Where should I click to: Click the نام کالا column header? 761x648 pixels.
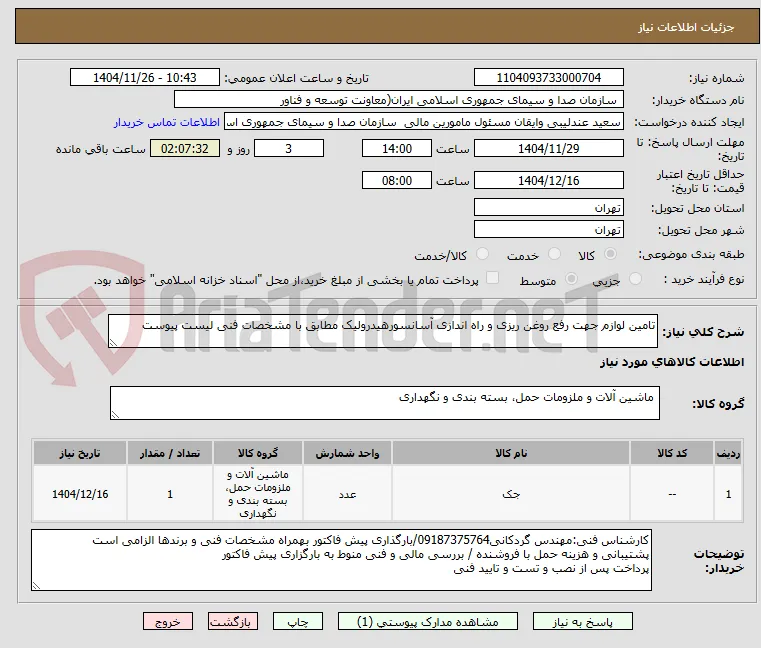pyautogui.click(x=511, y=453)
